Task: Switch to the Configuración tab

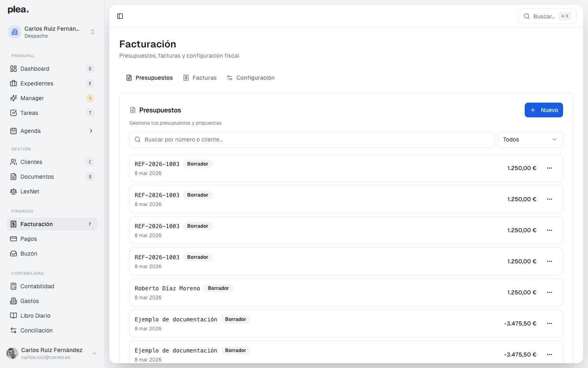Action: (251, 78)
